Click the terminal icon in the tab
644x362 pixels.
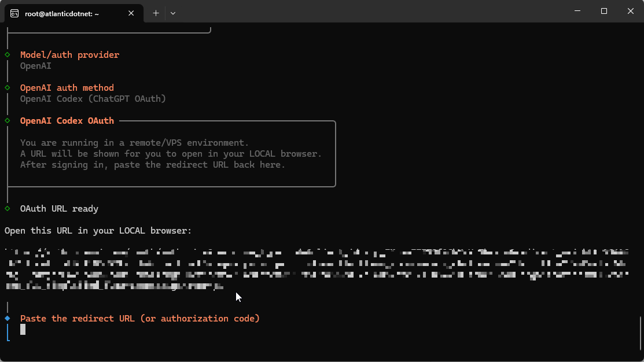14,13
